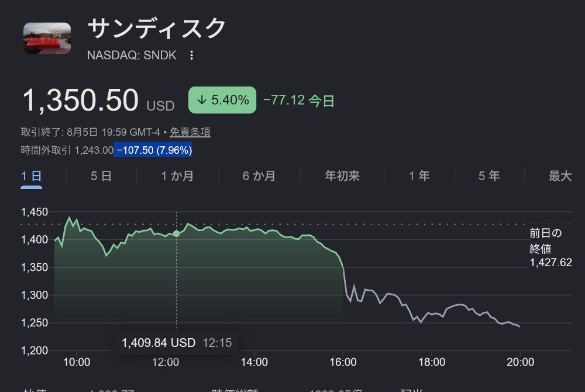
Task: Click the 16:00 label on time axis
Action: [343, 362]
